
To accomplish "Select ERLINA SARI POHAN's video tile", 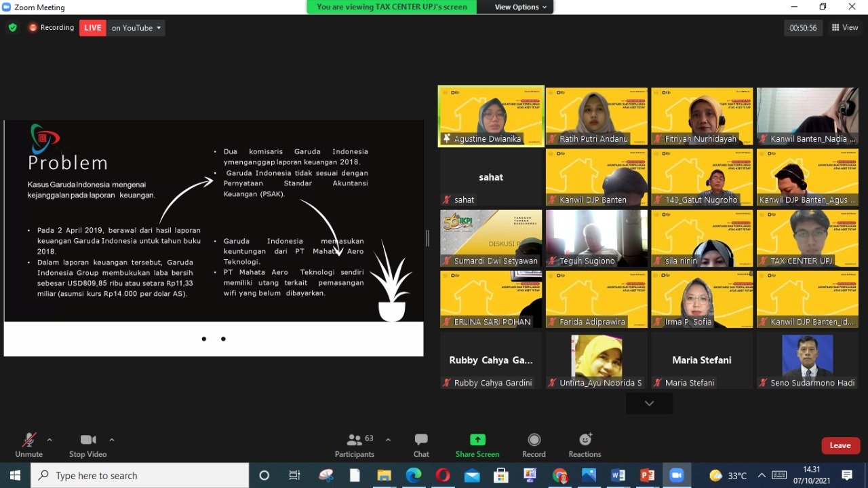I will [x=491, y=299].
